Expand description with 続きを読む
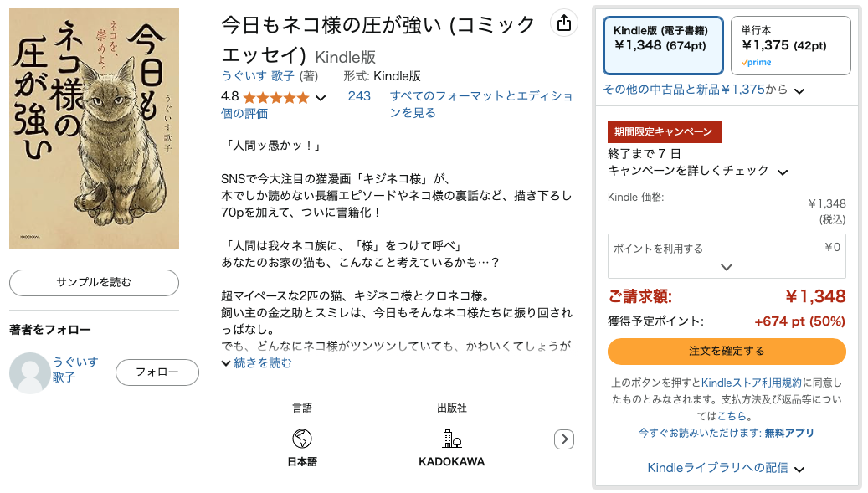This screenshot has height=493, width=868. click(x=256, y=363)
